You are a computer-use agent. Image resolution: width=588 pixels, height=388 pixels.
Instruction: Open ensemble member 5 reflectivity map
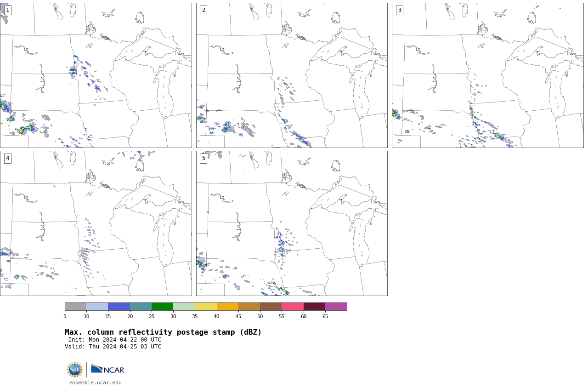coord(292,223)
